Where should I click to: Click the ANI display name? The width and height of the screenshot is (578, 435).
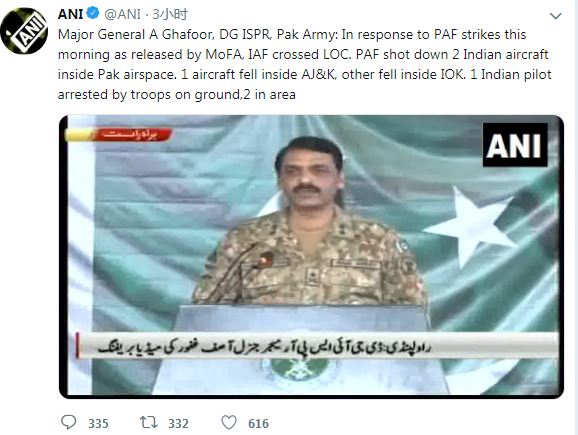(x=70, y=14)
